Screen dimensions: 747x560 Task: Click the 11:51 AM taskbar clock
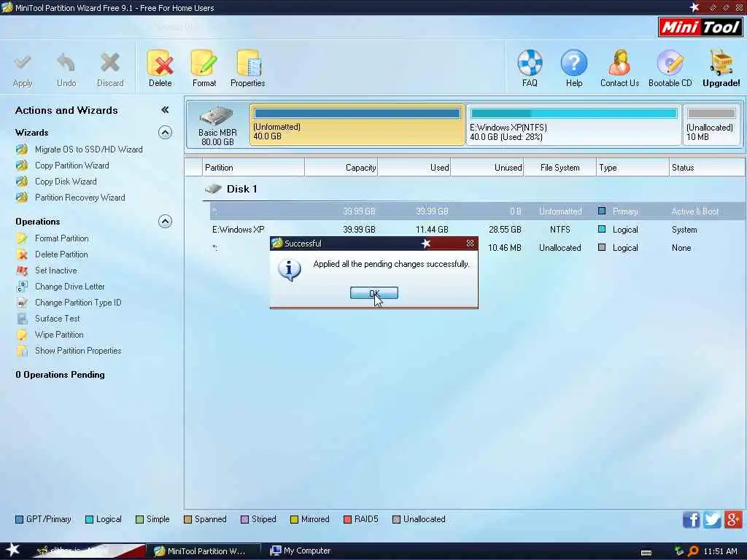click(720, 551)
